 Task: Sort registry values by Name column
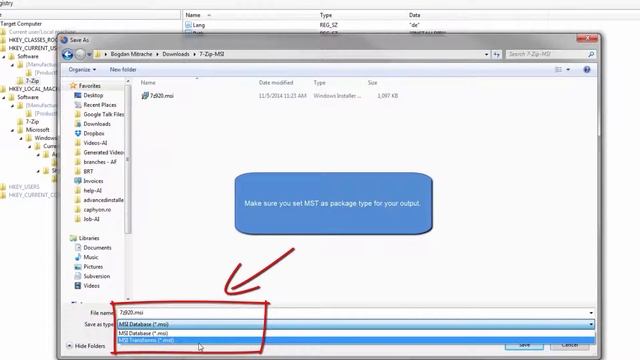pyautogui.click(x=193, y=15)
